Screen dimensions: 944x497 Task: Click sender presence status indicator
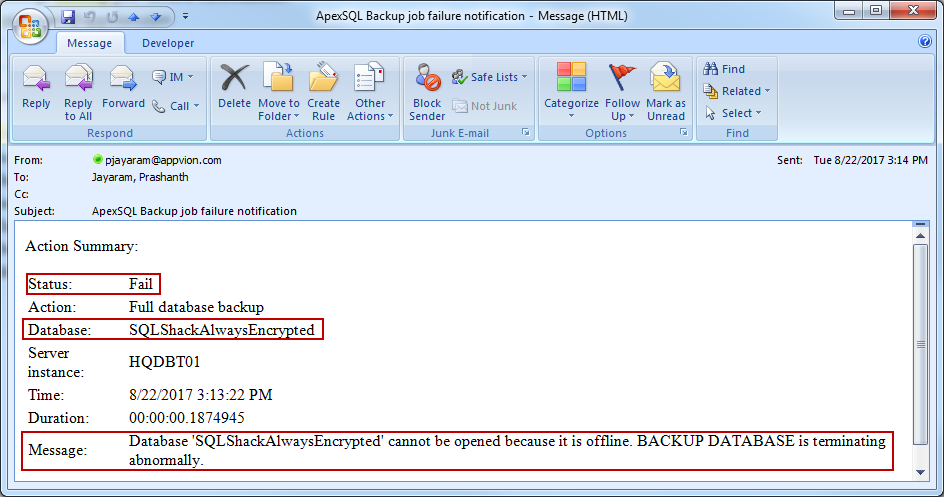click(x=98, y=159)
